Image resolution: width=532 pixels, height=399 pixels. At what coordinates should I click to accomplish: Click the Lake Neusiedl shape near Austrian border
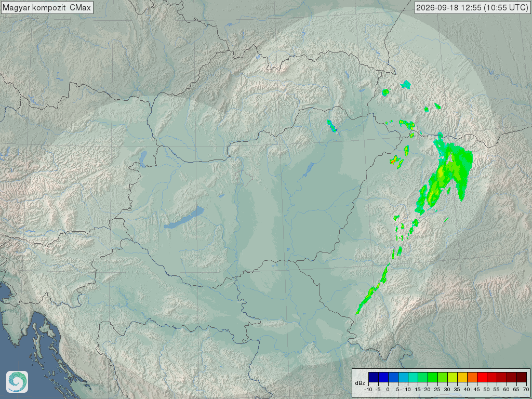(143, 159)
